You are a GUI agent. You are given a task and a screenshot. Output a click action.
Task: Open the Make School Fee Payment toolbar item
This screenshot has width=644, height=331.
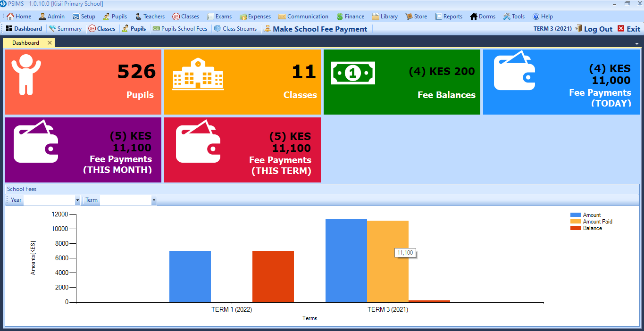click(315, 29)
